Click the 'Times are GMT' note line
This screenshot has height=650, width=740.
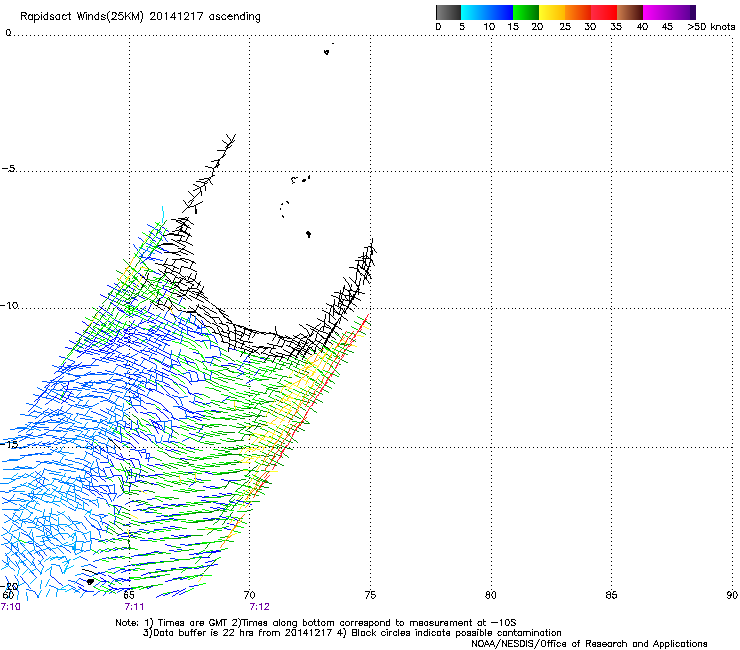[x=316, y=623]
